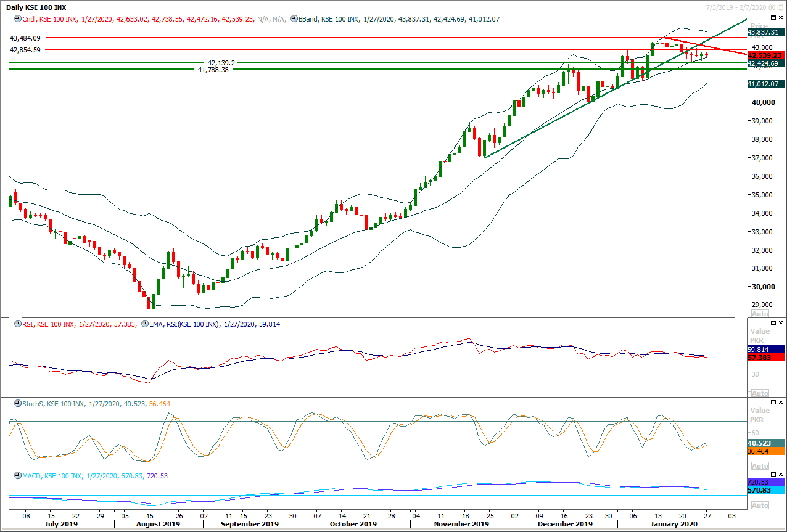Toggle Auto scaling on the StochS pane

(760, 465)
